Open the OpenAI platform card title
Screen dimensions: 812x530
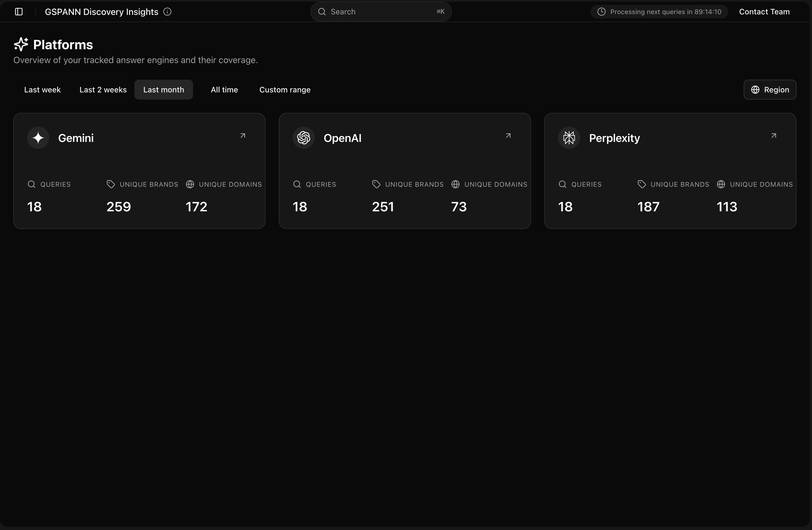click(343, 138)
